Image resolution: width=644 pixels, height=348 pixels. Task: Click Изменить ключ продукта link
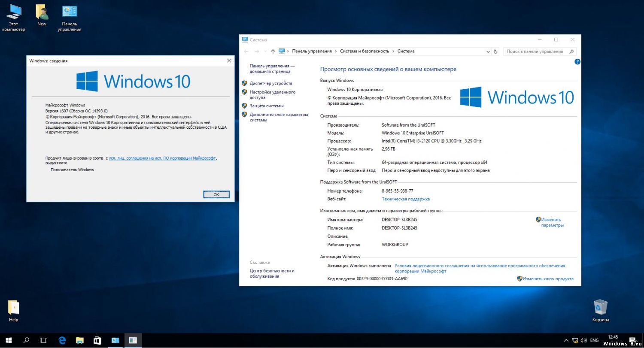click(548, 278)
